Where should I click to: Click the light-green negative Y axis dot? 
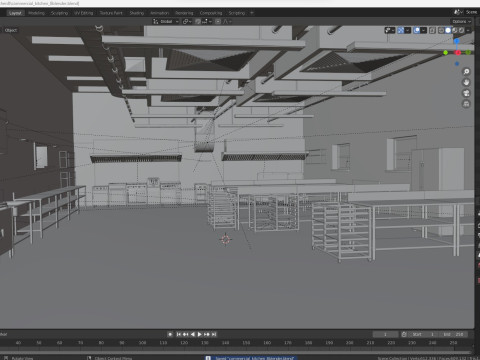tap(445, 53)
